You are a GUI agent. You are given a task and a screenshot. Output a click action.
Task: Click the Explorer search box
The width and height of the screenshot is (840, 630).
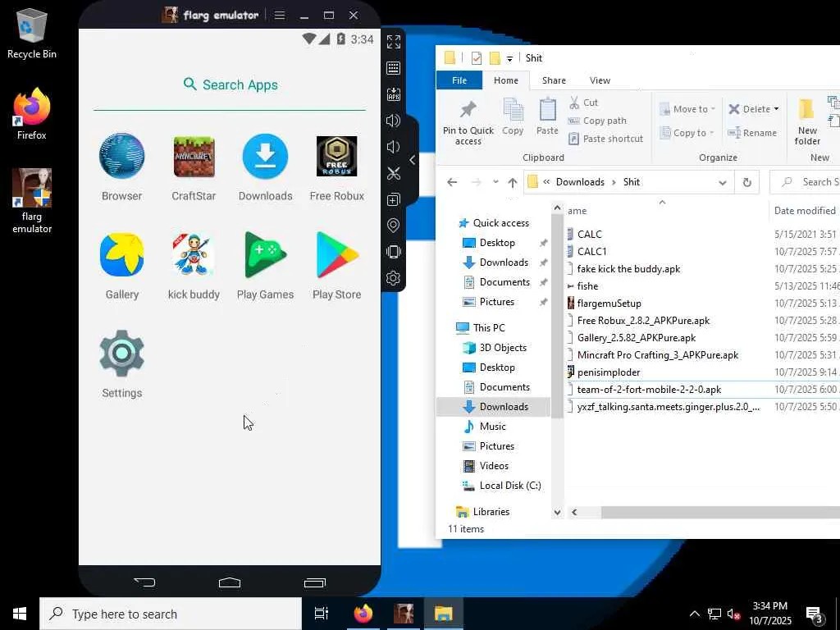click(x=805, y=182)
